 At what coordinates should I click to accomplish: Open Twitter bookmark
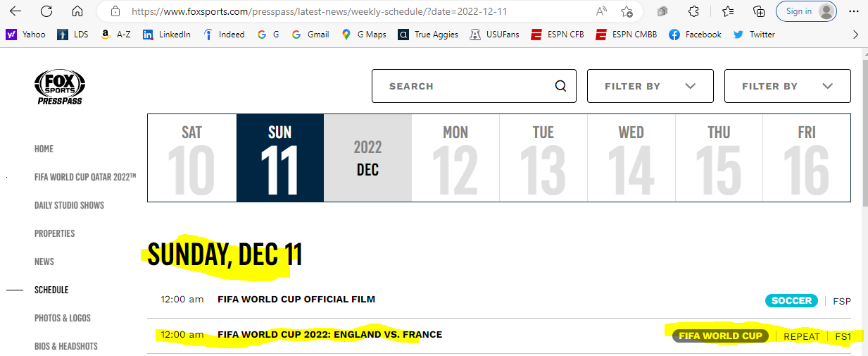coord(754,35)
